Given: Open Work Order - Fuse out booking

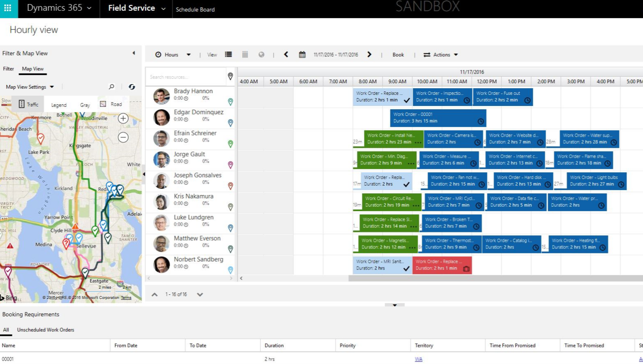Looking at the screenshot, I should click(503, 96).
